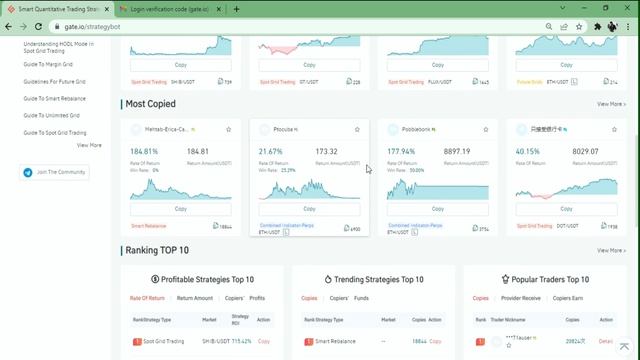This screenshot has height=360, width=640.
Task: Switch to Login verification code tab
Action: coord(169,9)
